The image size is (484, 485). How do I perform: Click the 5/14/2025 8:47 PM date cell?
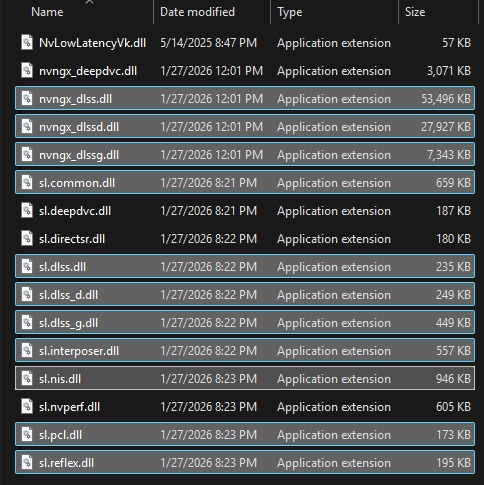[209, 43]
